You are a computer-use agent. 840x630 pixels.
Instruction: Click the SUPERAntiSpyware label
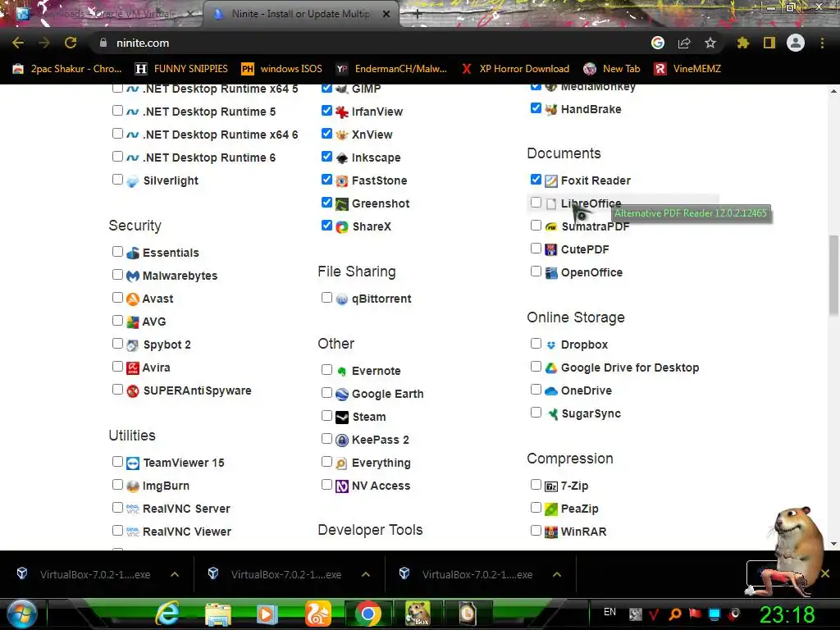point(197,390)
